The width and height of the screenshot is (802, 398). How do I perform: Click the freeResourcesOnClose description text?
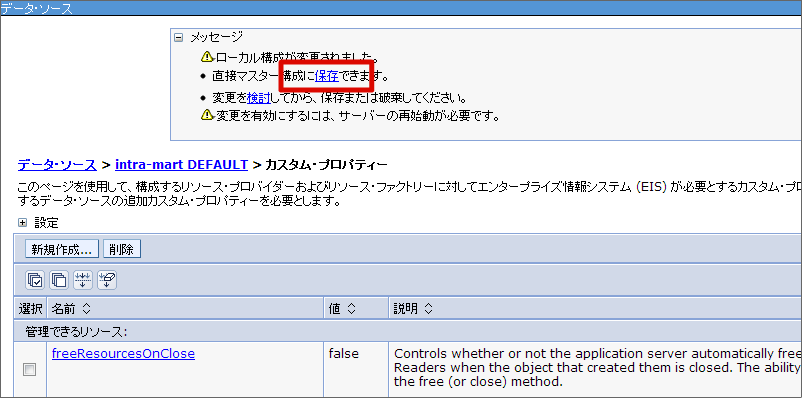597,367
